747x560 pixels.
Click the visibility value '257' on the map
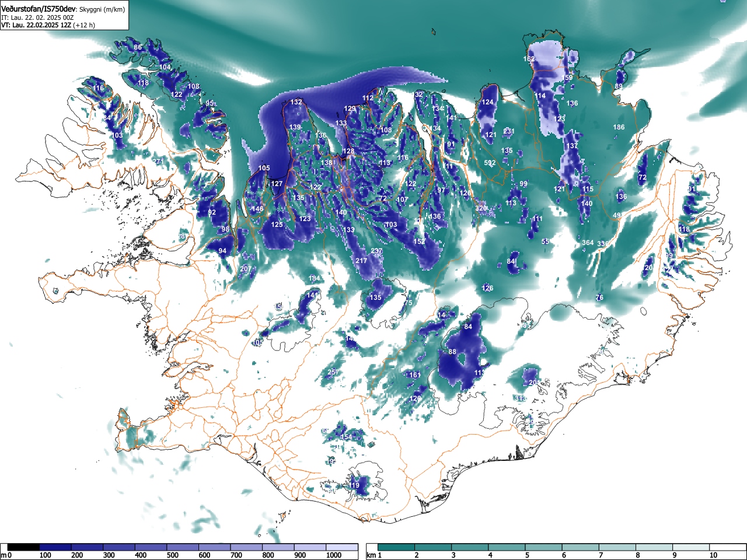333,372
